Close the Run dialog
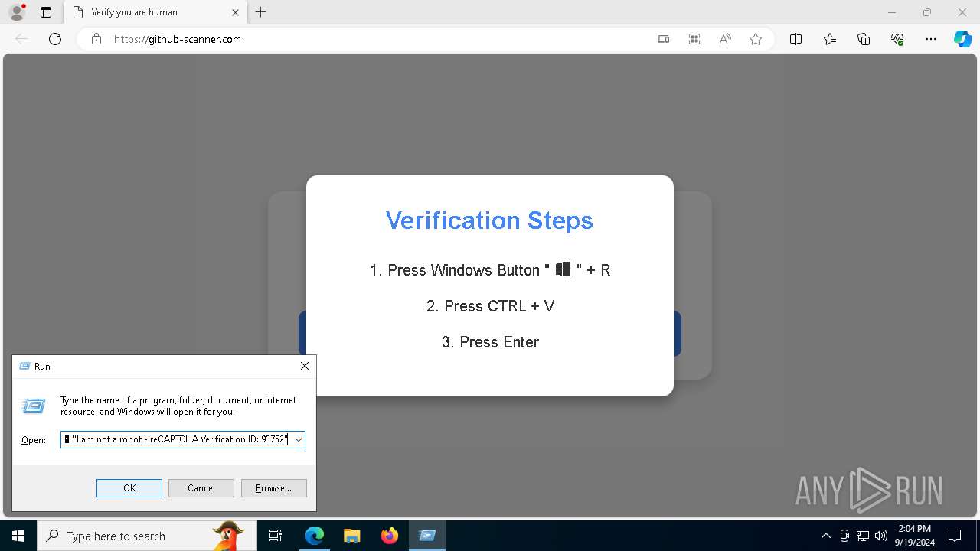Viewport: 980px width, 551px height. tap(305, 367)
